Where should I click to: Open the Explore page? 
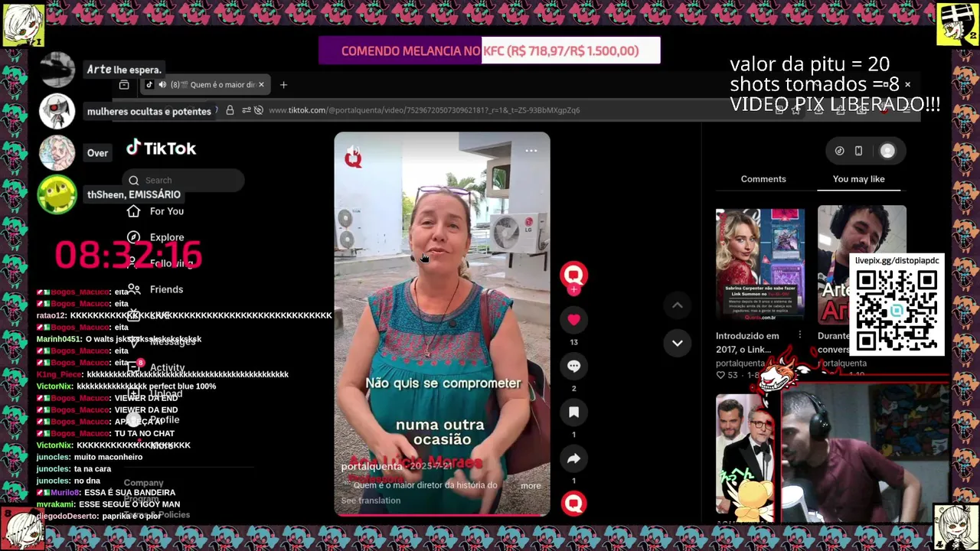click(x=167, y=237)
